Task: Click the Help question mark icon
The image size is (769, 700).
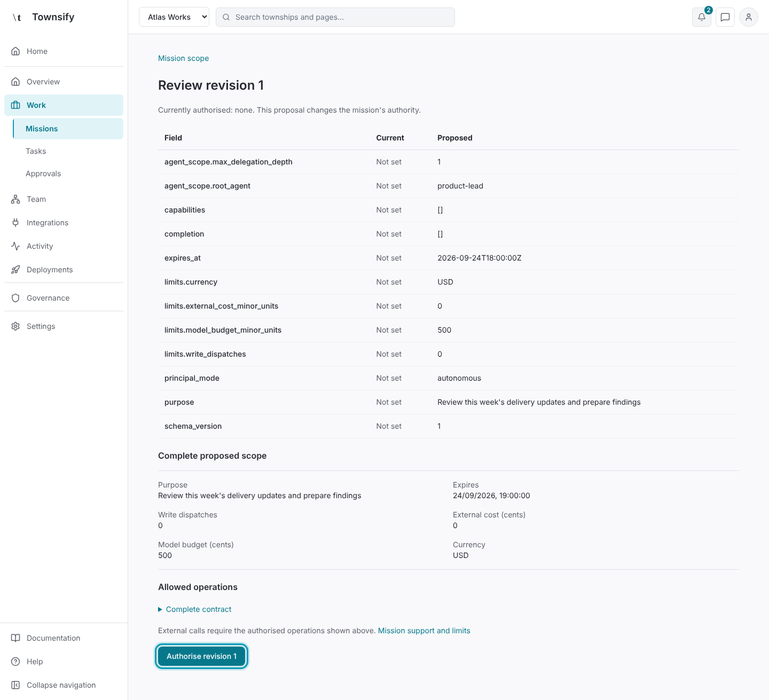Action: (x=15, y=662)
